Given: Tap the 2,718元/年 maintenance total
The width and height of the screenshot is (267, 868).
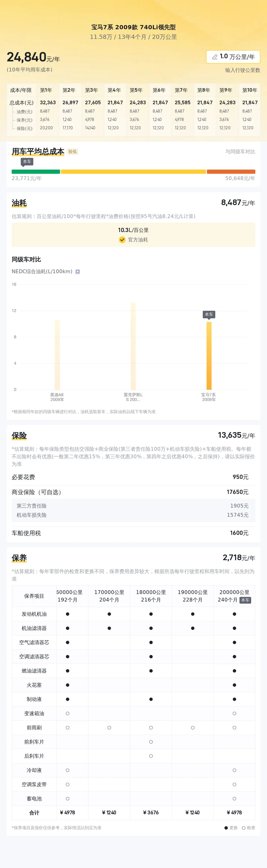Looking at the screenshot, I should click(239, 558).
